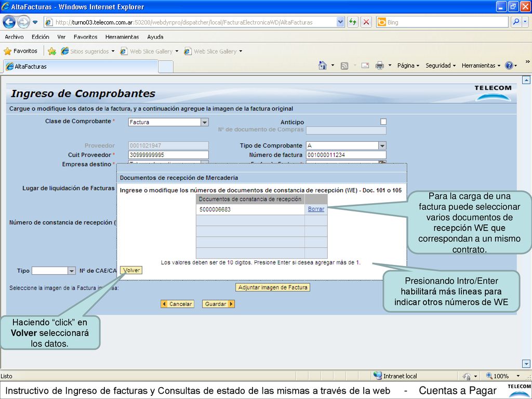Click the Help question mark icon

click(509, 65)
